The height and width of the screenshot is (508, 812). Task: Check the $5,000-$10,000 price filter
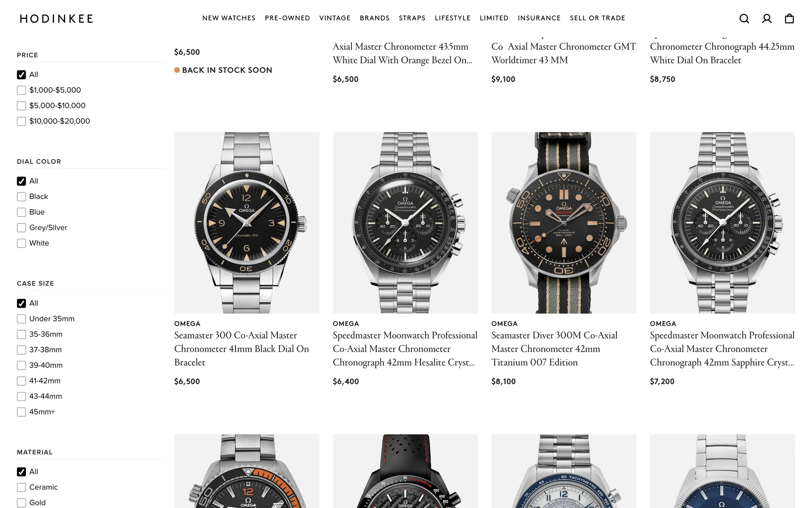22,106
